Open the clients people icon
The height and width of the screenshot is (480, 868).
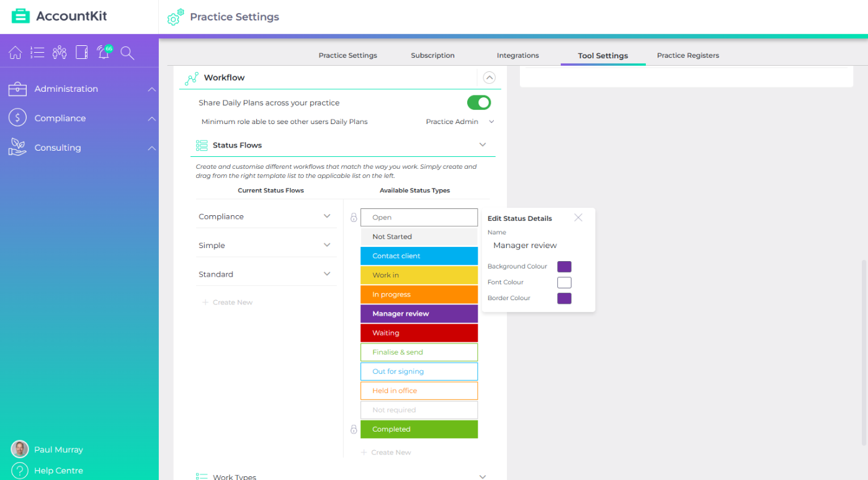[60, 53]
